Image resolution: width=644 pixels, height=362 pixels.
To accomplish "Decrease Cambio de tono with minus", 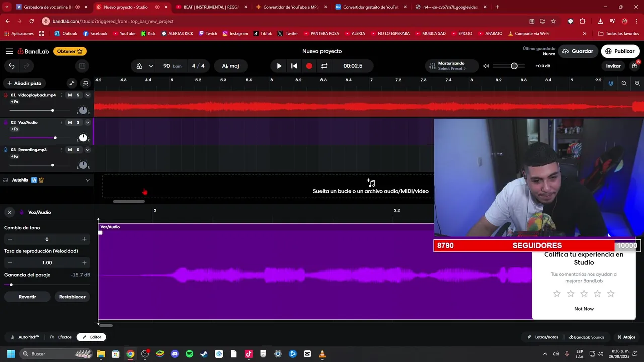I will click(10, 239).
